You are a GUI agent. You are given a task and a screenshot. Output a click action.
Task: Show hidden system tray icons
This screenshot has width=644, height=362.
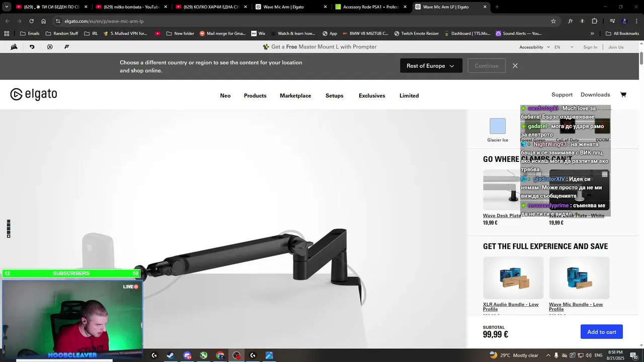pos(548,355)
